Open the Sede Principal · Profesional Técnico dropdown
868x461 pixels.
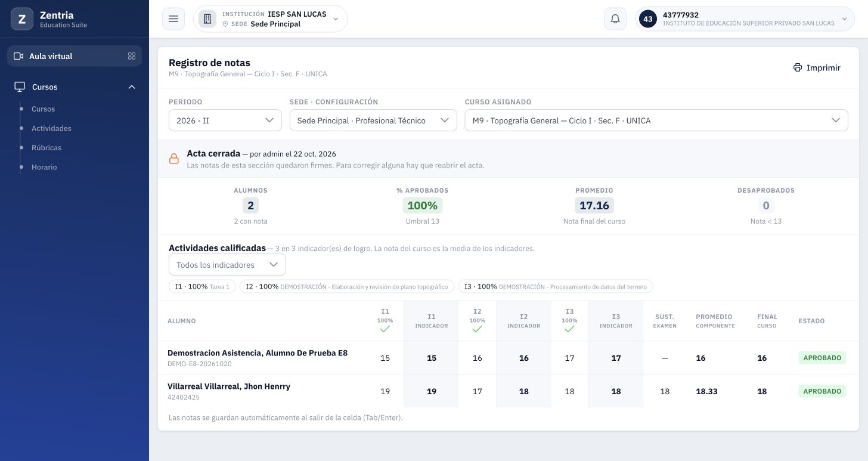click(373, 120)
